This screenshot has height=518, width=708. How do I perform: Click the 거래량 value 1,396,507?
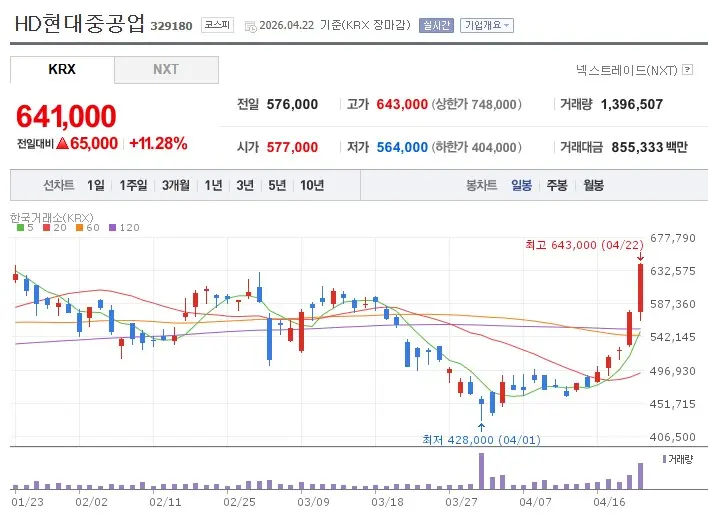[632, 104]
